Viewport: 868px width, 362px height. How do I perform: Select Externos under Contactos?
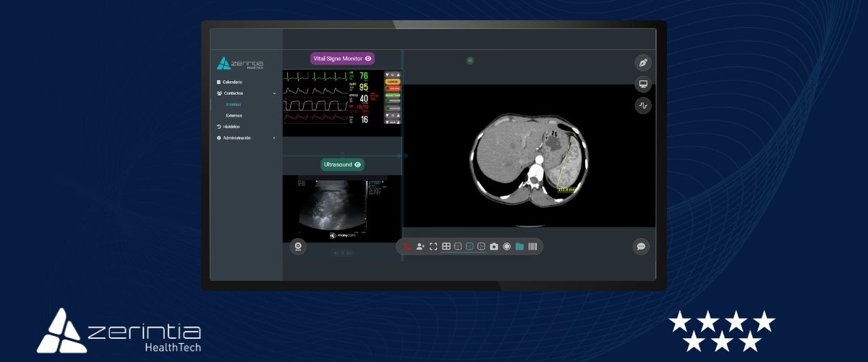(234, 115)
